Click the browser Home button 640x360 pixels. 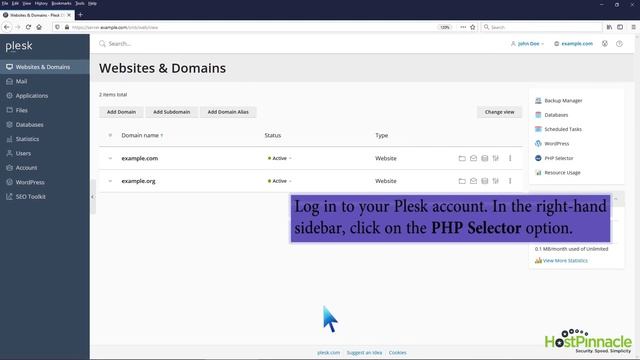coord(39,27)
